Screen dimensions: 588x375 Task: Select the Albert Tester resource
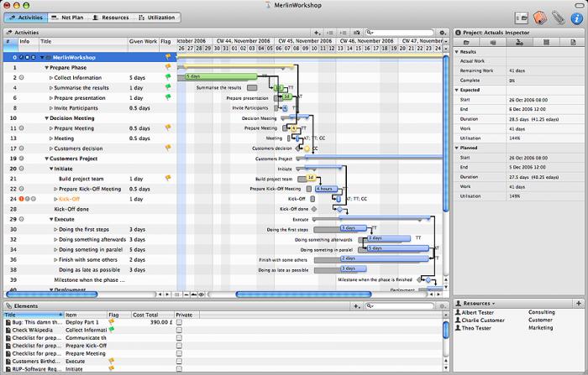(x=519, y=312)
